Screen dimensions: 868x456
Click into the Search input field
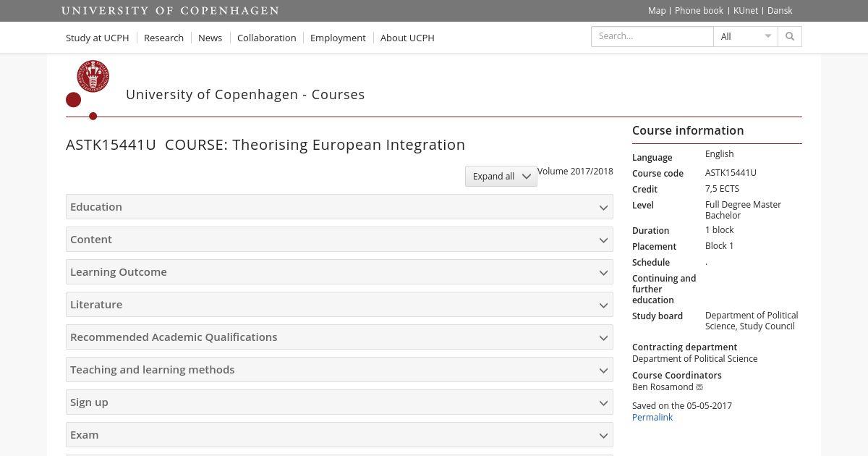[x=652, y=37]
